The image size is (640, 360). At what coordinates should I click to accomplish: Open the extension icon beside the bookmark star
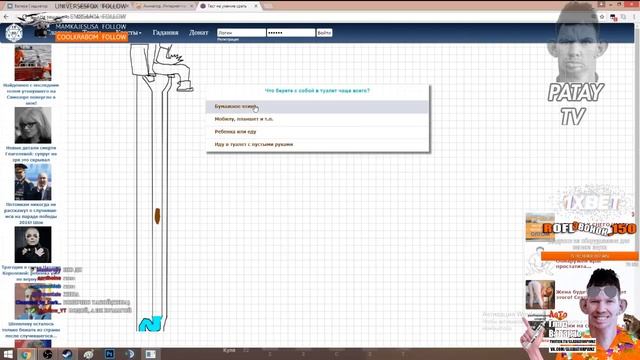(613, 17)
